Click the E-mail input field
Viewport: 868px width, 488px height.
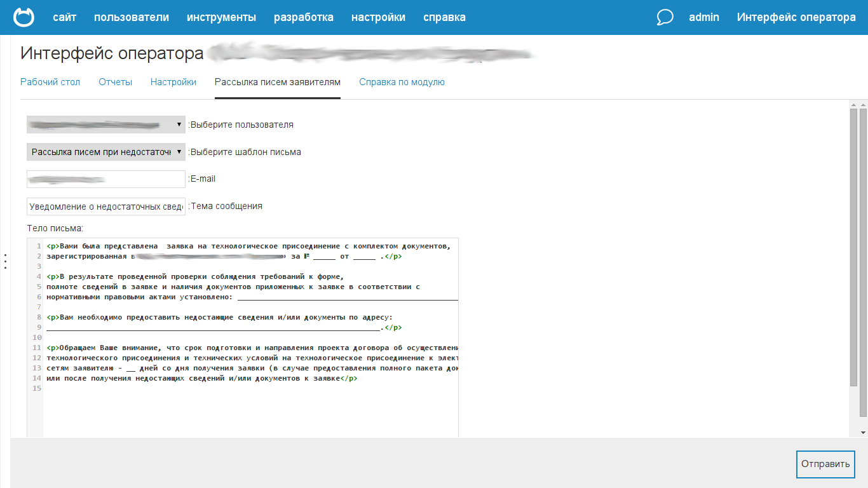tap(106, 179)
